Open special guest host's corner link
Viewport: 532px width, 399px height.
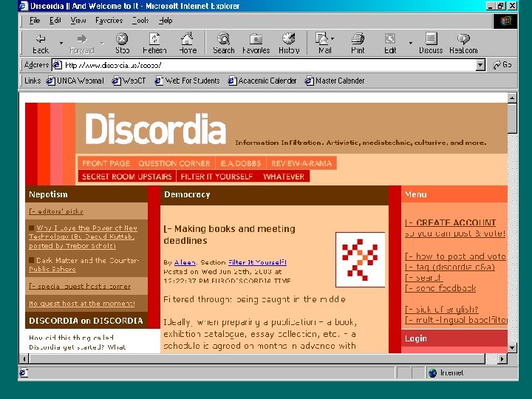click(x=80, y=287)
